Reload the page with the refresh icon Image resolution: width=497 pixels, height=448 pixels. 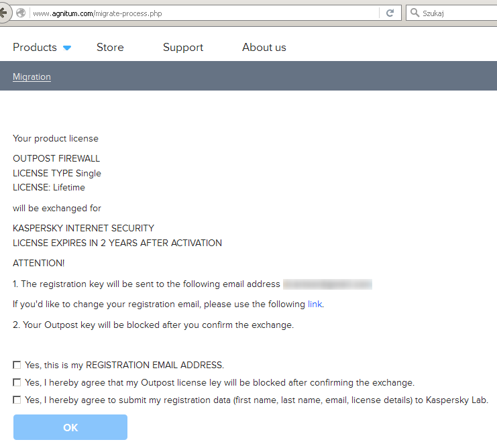[x=389, y=13]
